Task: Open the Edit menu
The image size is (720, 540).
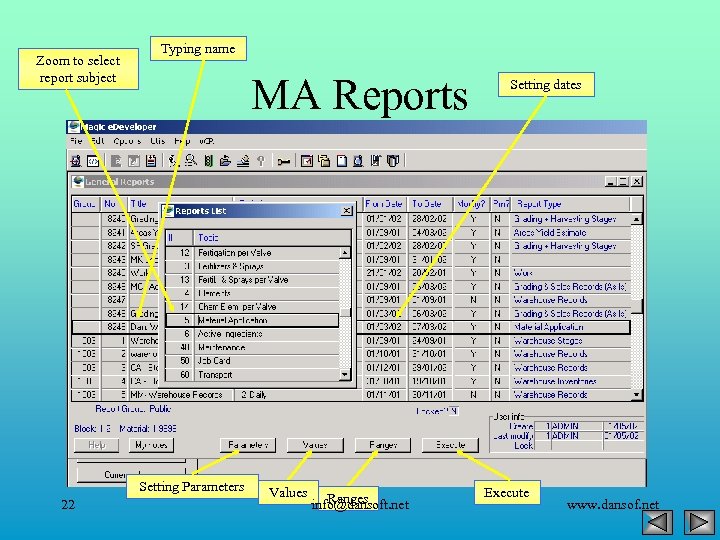Action: (97, 141)
